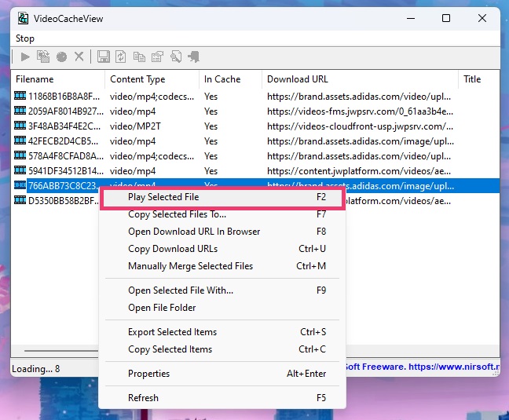Click the floppy disk Save toolbar icon
The image size is (509, 420).
pyautogui.click(x=103, y=57)
